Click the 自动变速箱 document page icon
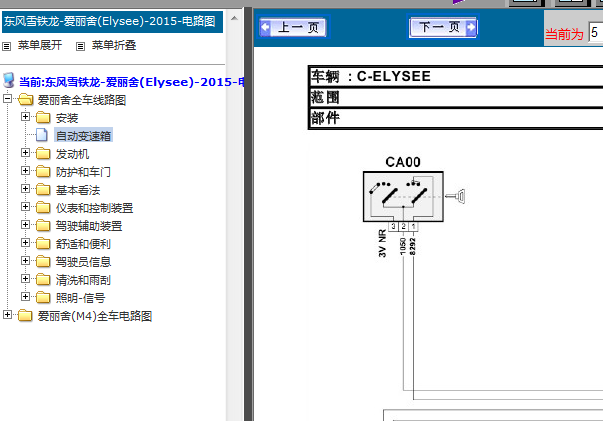 (42, 135)
